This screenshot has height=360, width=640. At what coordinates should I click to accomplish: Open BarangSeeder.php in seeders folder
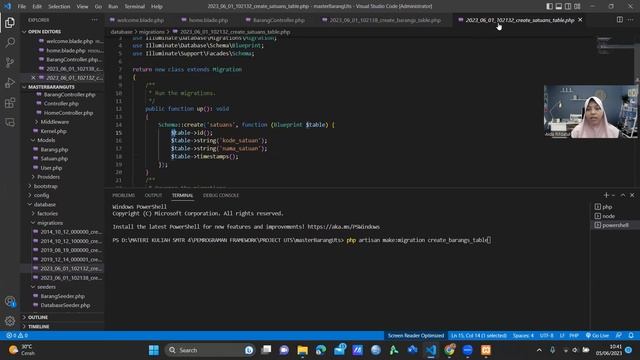click(62, 296)
